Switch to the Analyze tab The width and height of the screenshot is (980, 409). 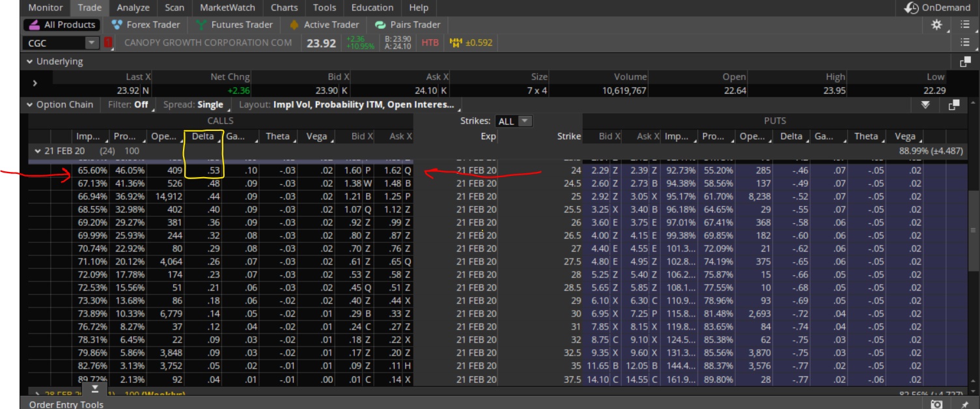pyautogui.click(x=133, y=8)
